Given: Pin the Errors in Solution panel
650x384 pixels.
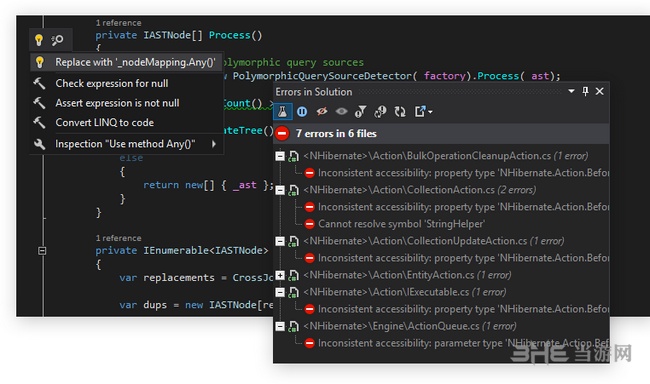Looking at the screenshot, I should coord(585,91).
